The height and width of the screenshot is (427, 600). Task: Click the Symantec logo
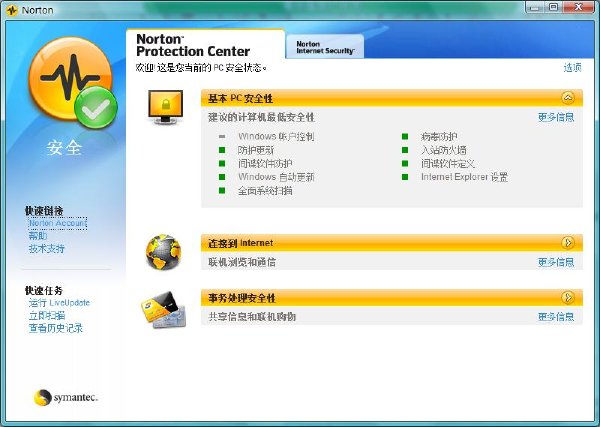point(65,398)
